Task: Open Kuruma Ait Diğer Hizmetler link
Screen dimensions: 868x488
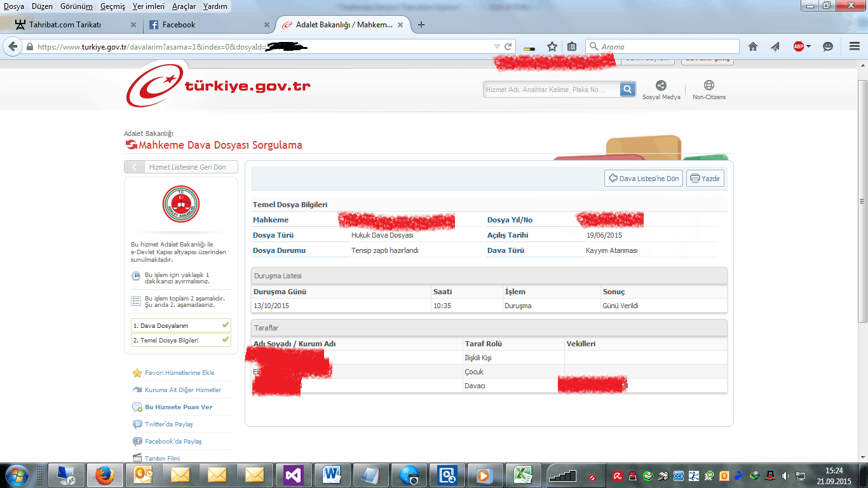Action: coord(183,390)
